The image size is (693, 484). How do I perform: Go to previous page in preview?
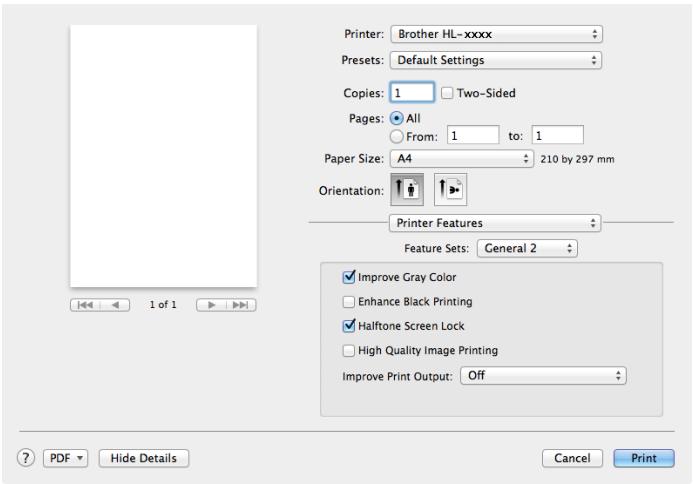(x=115, y=305)
